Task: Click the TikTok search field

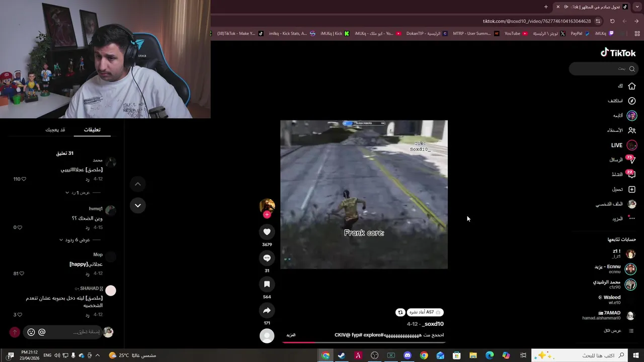Action: tap(603, 69)
